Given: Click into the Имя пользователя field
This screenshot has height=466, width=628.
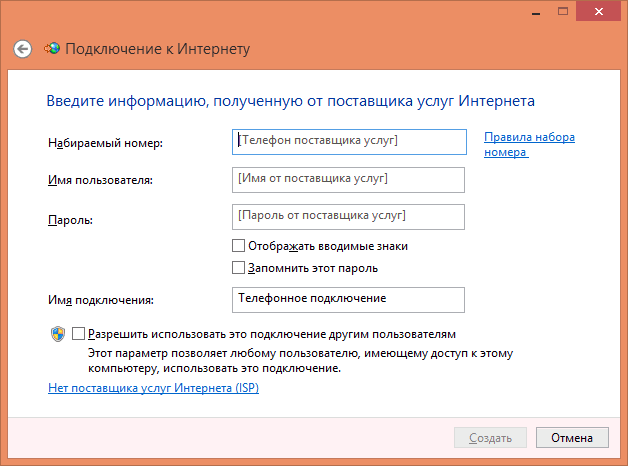Looking at the screenshot, I should (x=348, y=179).
